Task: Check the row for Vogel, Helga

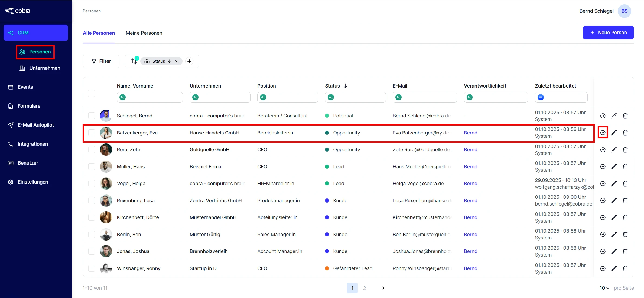Action: point(92,184)
